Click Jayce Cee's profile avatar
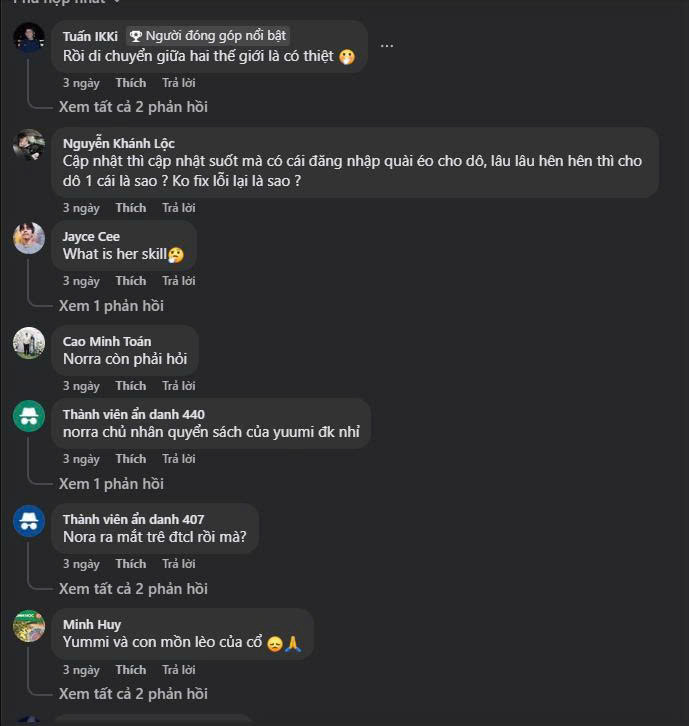Viewport: 689px width, 726px height. pos(29,238)
